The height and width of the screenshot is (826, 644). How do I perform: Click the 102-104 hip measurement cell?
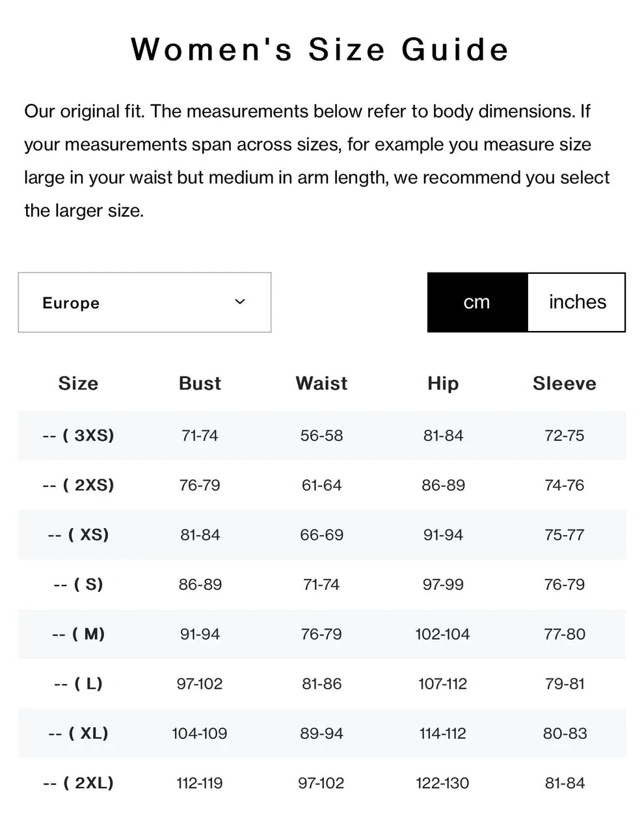coord(443,634)
